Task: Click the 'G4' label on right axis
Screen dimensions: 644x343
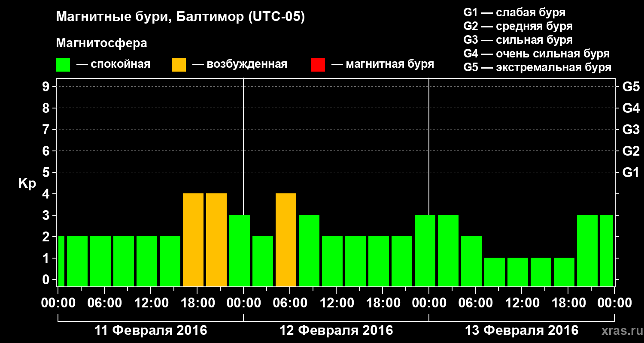Action: click(x=631, y=108)
